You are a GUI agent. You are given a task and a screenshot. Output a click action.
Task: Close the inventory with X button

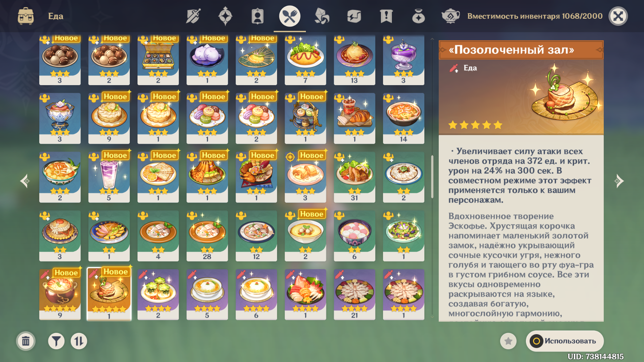618,16
